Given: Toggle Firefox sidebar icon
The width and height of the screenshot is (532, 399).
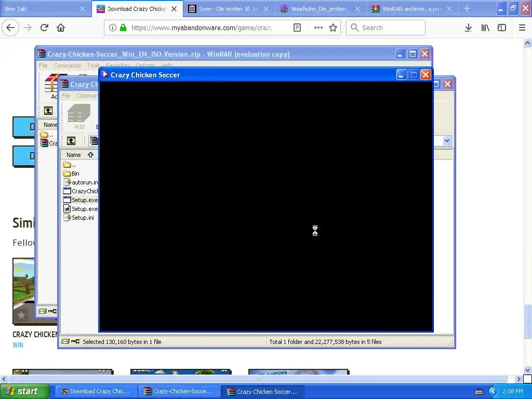Looking at the screenshot, I should (502, 28).
